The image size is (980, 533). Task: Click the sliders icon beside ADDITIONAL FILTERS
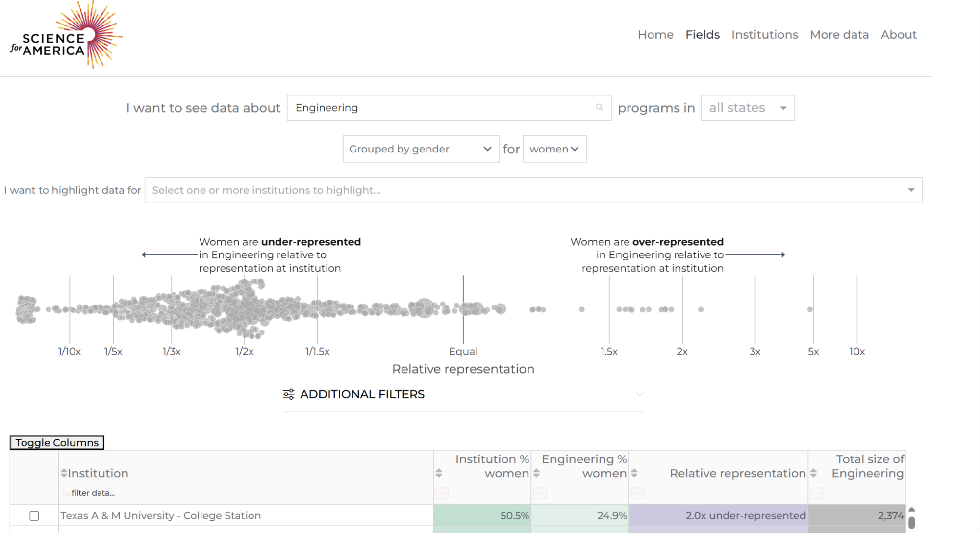pyautogui.click(x=289, y=394)
